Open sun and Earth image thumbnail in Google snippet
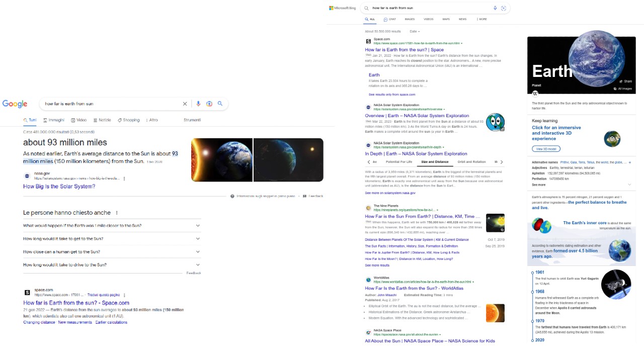644x362 pixels. (x=222, y=160)
